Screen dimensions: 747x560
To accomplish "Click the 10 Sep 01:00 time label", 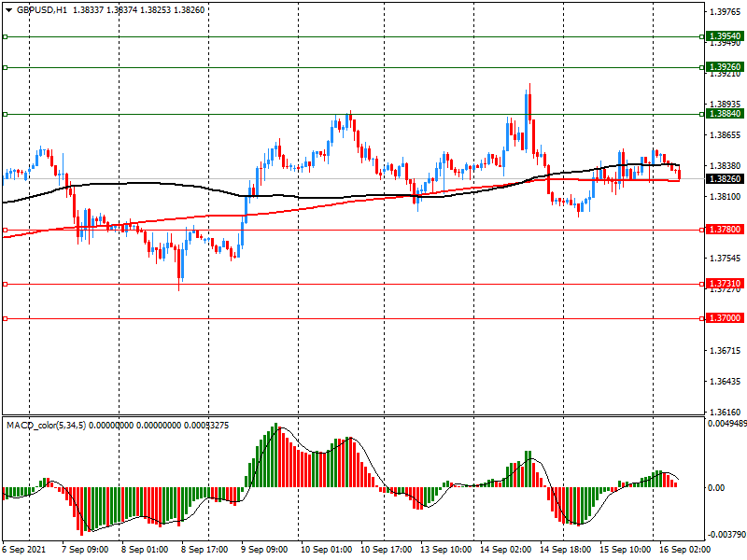I will 326,550.
